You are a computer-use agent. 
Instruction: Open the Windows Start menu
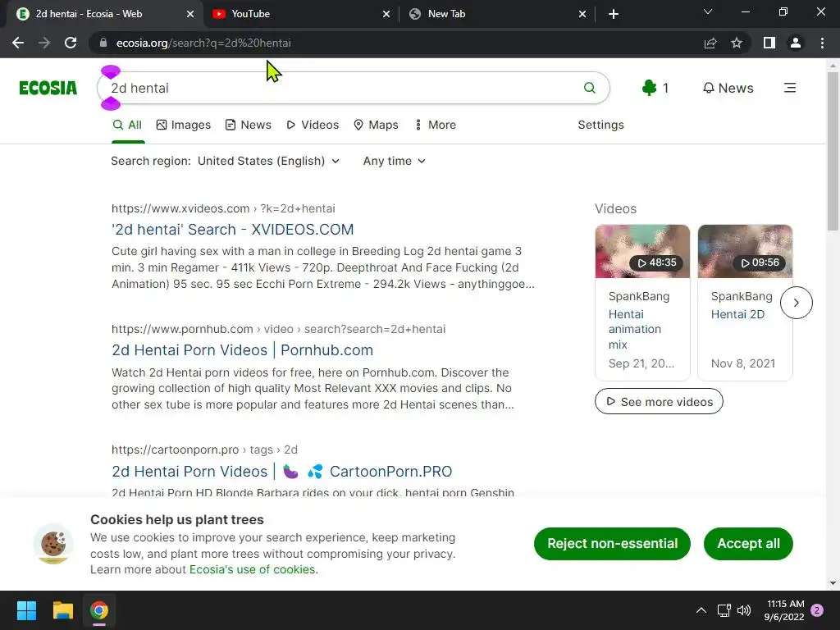click(x=26, y=610)
